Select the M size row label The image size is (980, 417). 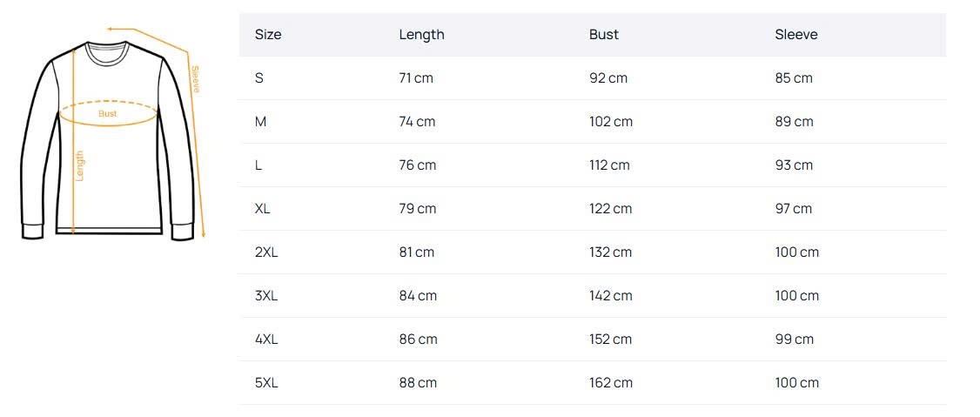tap(260, 122)
